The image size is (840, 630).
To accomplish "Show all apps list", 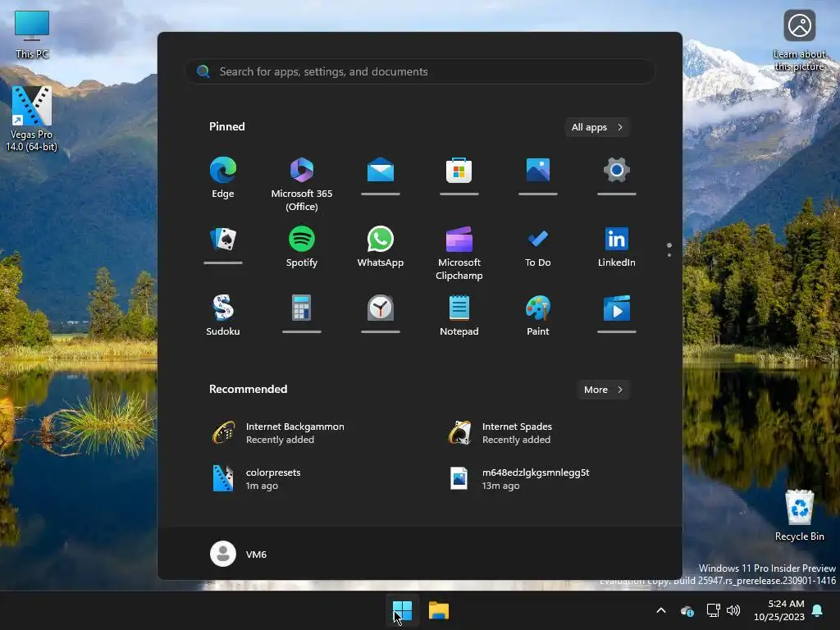I will point(597,127).
